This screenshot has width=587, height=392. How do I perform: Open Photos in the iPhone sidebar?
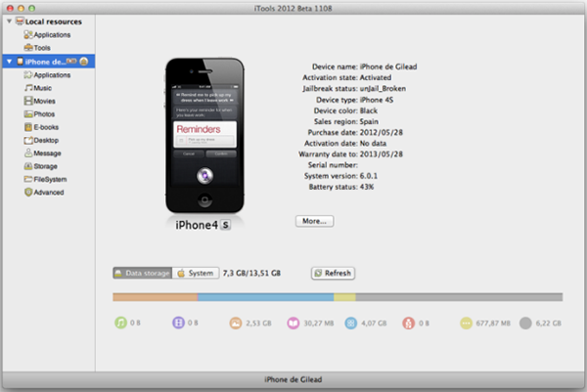[x=45, y=113]
